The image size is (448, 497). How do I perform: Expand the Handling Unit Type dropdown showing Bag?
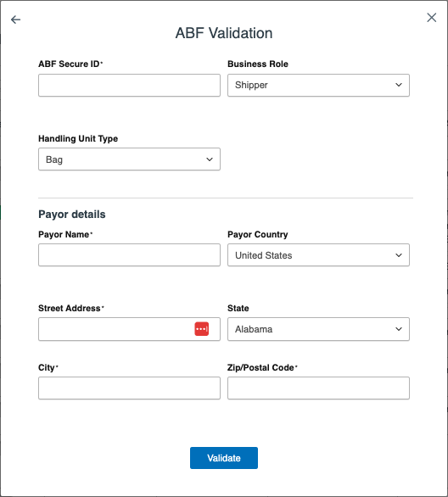(x=129, y=159)
